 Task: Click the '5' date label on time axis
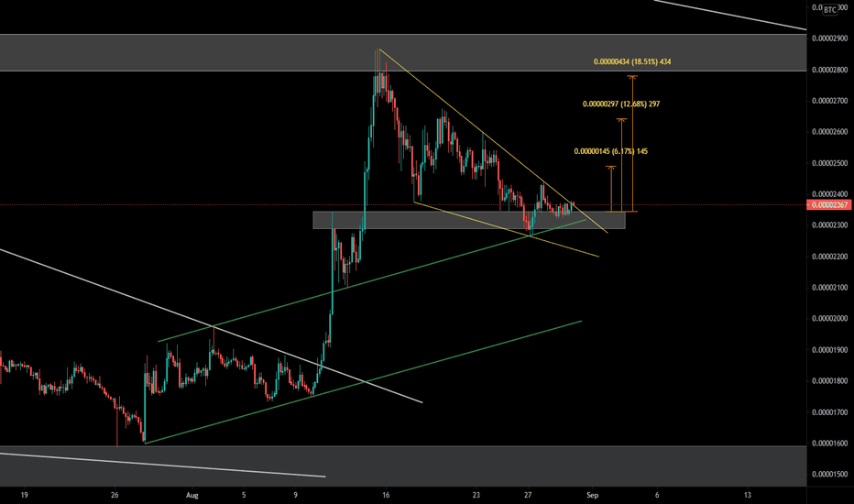244,495
